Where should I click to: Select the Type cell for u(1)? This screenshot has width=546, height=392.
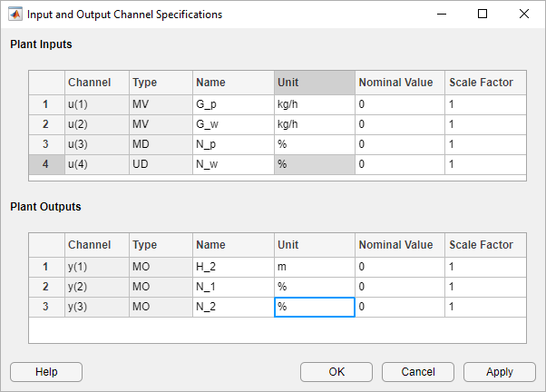(x=160, y=104)
